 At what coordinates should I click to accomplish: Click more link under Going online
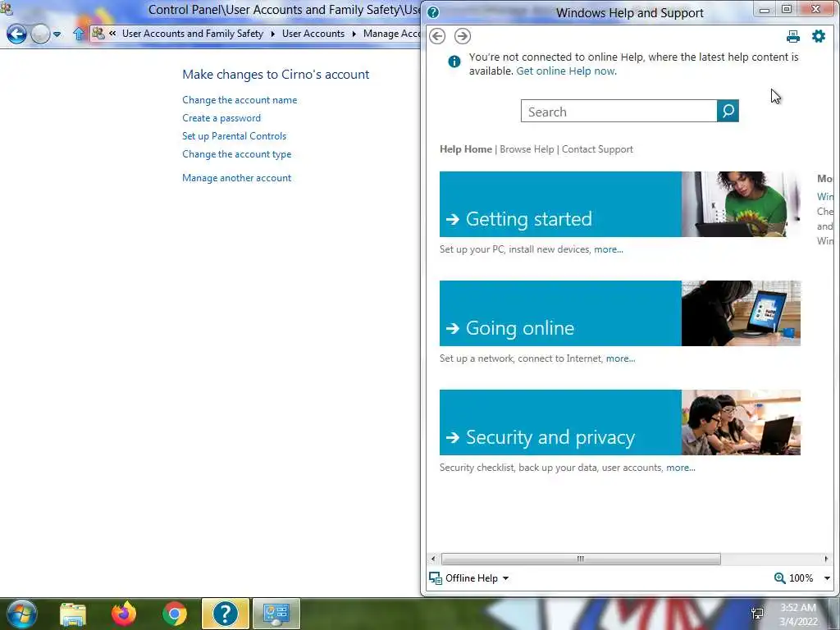pyautogui.click(x=620, y=358)
